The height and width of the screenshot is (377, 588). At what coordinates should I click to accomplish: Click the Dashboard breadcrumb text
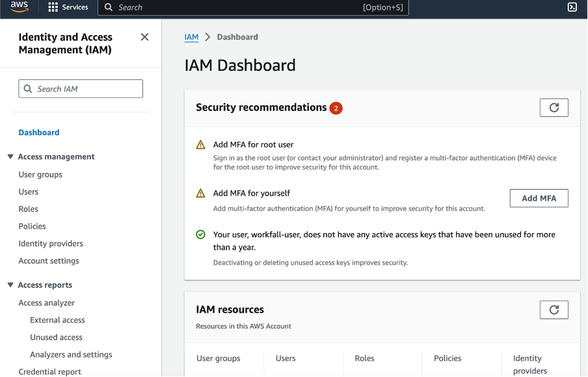click(x=237, y=37)
